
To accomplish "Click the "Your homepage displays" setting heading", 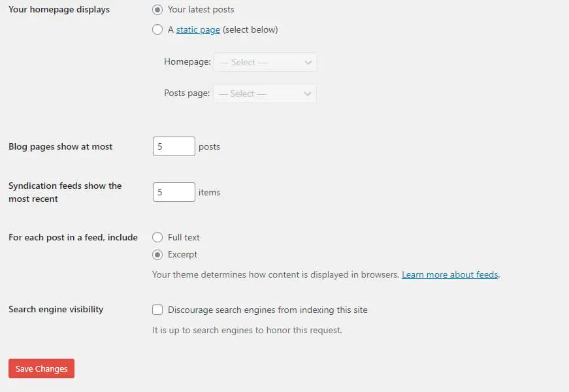I will point(59,10).
